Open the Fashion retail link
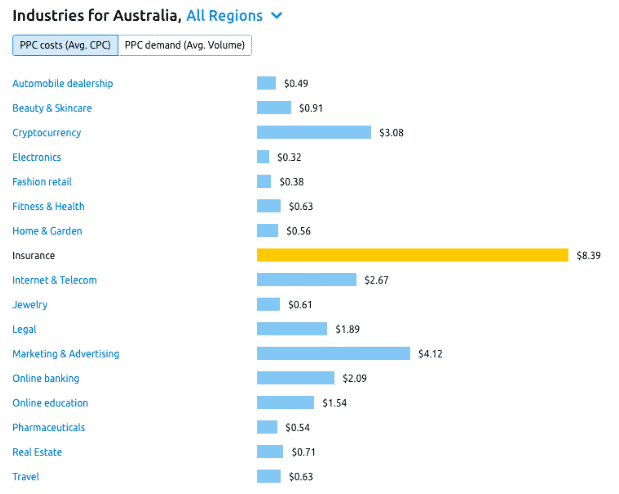This screenshot has height=494, width=619. [42, 182]
